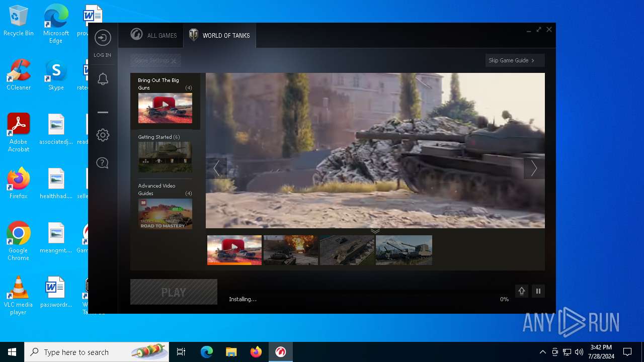Open Bring Out The Big Guns playlist

[165, 101]
